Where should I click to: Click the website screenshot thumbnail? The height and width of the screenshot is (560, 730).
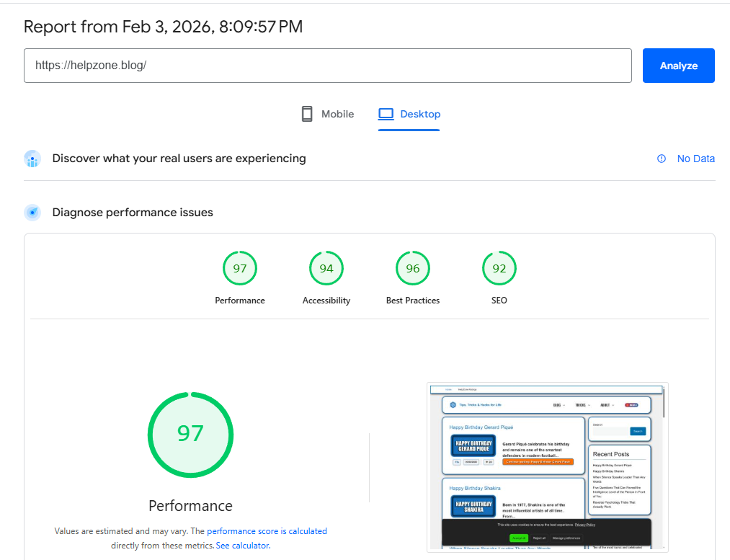548,467
